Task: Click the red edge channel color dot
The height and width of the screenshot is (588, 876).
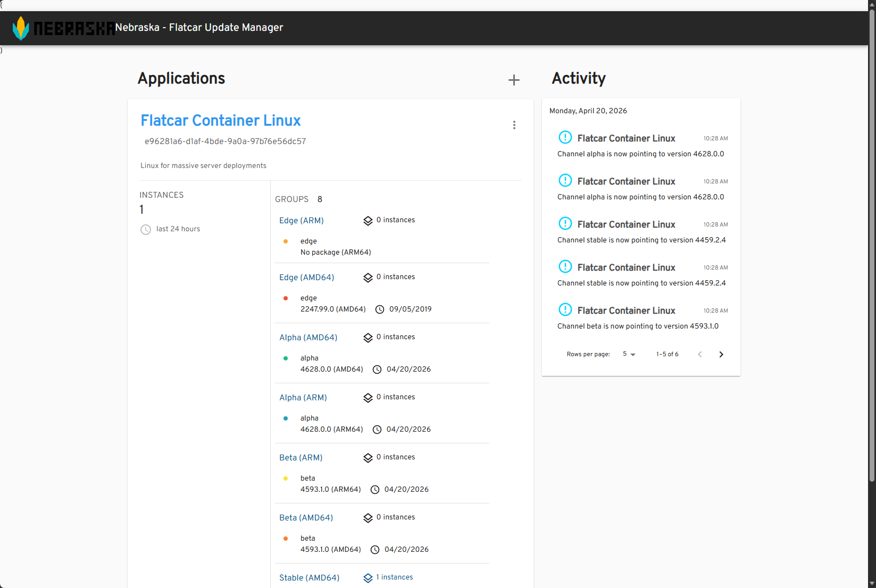Action: pyautogui.click(x=286, y=298)
